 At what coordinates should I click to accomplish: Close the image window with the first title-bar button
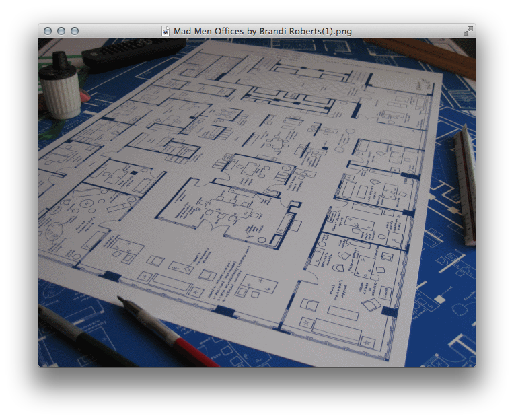click(48, 31)
